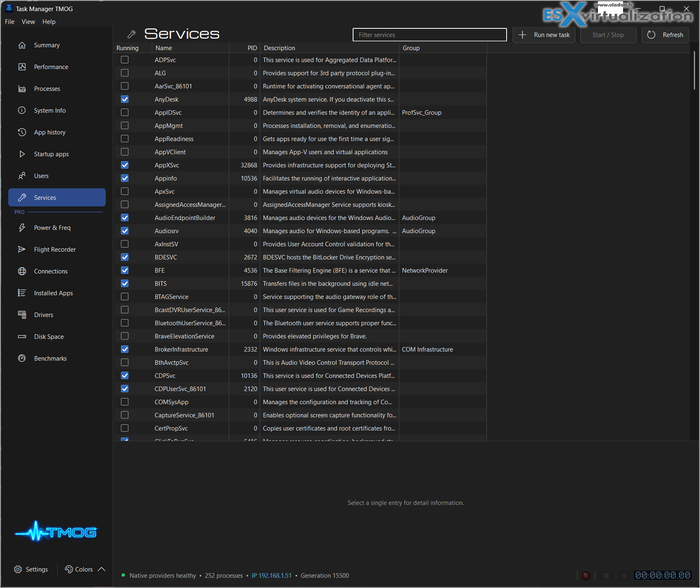Open the View menu
The height and width of the screenshot is (588, 700).
click(x=28, y=22)
